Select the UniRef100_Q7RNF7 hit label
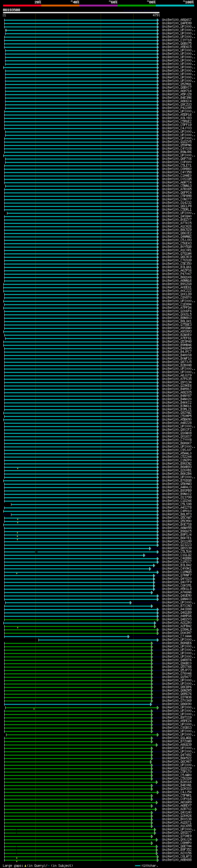Image resolution: width=197 pixels, height=868 pixels. pyautogui.click(x=177, y=575)
